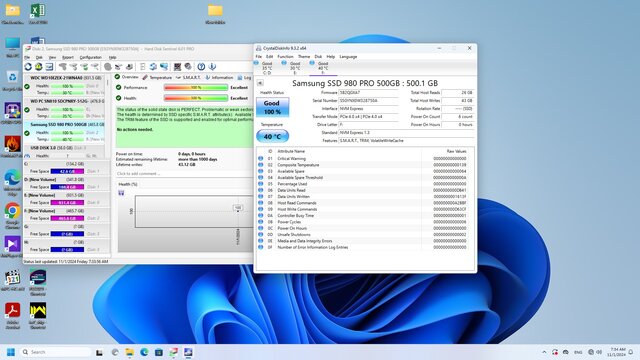Click the Good 100 % health status button
The height and width of the screenshot is (360, 640).
(x=272, y=107)
